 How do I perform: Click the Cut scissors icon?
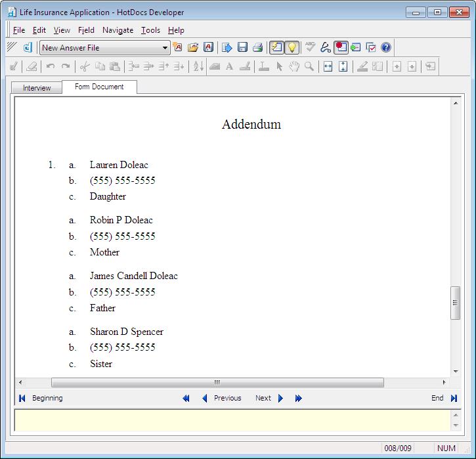pyautogui.click(x=85, y=66)
